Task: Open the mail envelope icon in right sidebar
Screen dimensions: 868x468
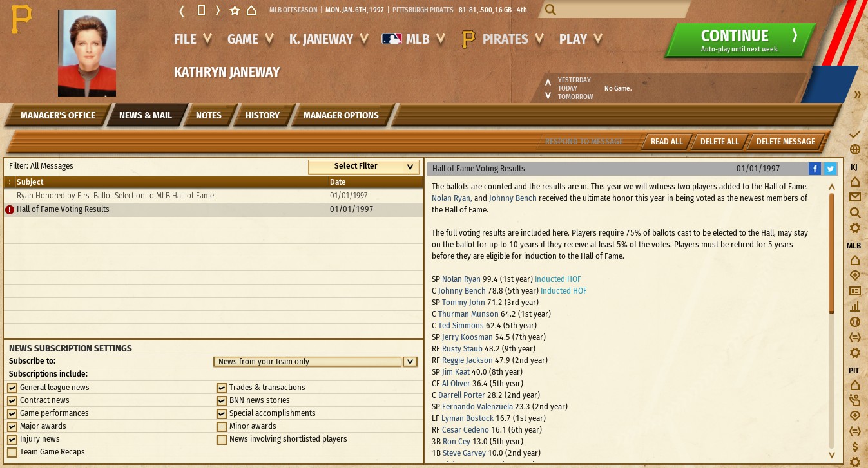Action: coord(855,197)
